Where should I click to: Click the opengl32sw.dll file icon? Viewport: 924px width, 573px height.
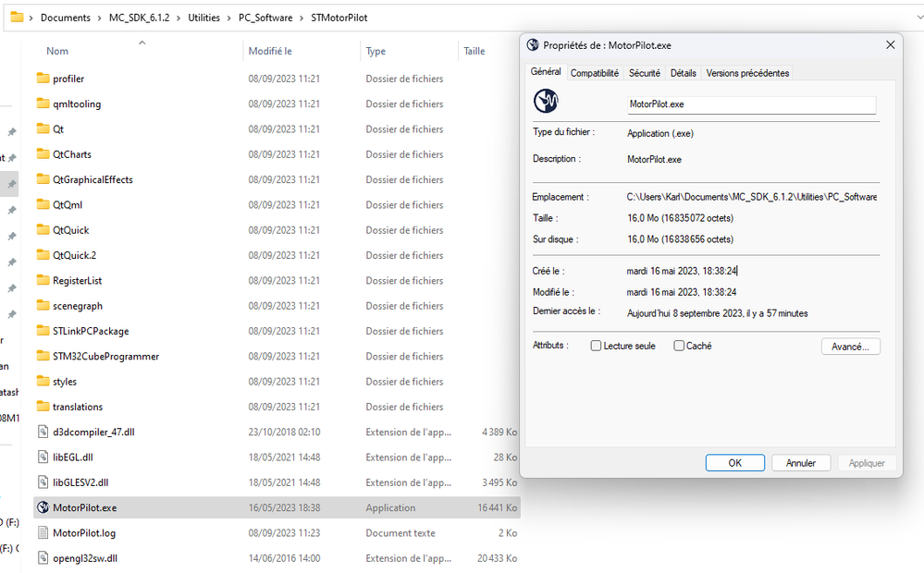(x=43, y=558)
